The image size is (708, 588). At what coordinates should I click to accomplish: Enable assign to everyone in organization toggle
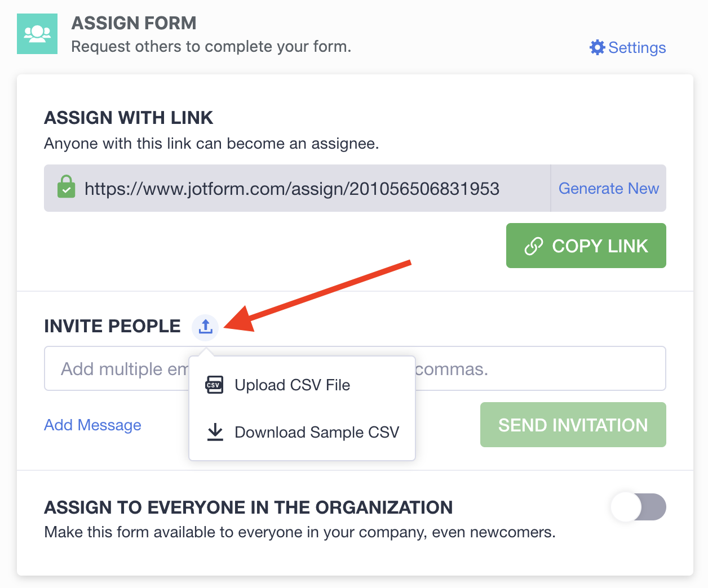(x=638, y=507)
